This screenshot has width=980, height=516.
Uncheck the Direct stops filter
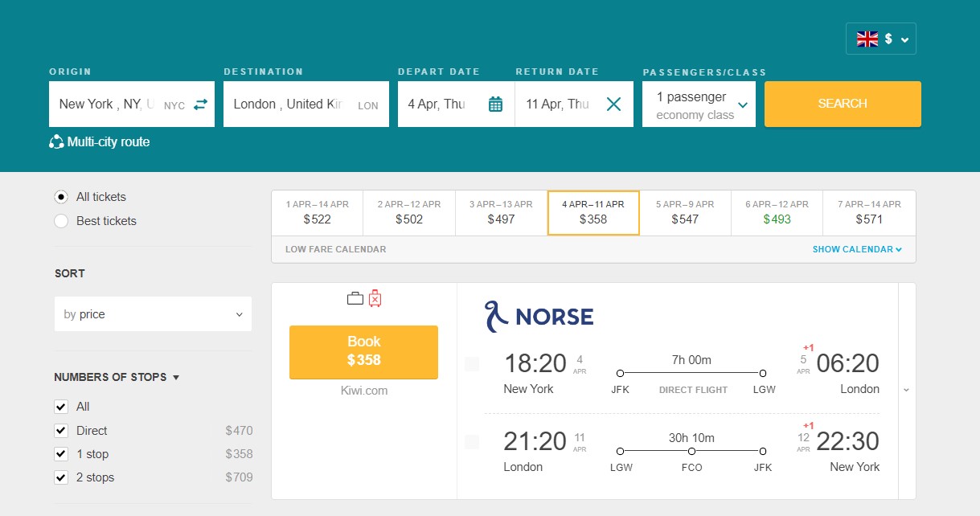coord(60,430)
